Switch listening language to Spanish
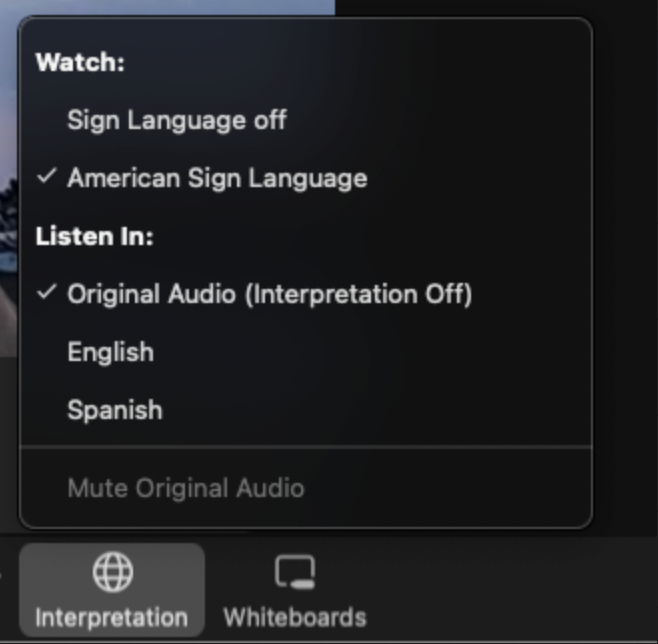Image resolution: width=658 pixels, height=644 pixels. [115, 410]
